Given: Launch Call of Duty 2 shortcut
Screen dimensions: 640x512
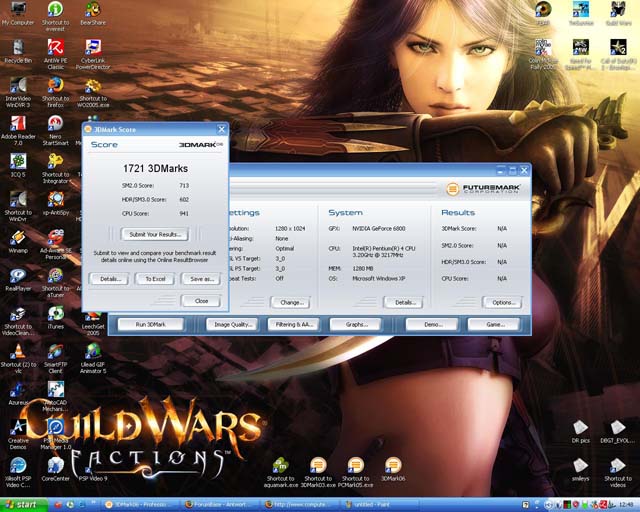Looking at the screenshot, I should click(x=618, y=53).
